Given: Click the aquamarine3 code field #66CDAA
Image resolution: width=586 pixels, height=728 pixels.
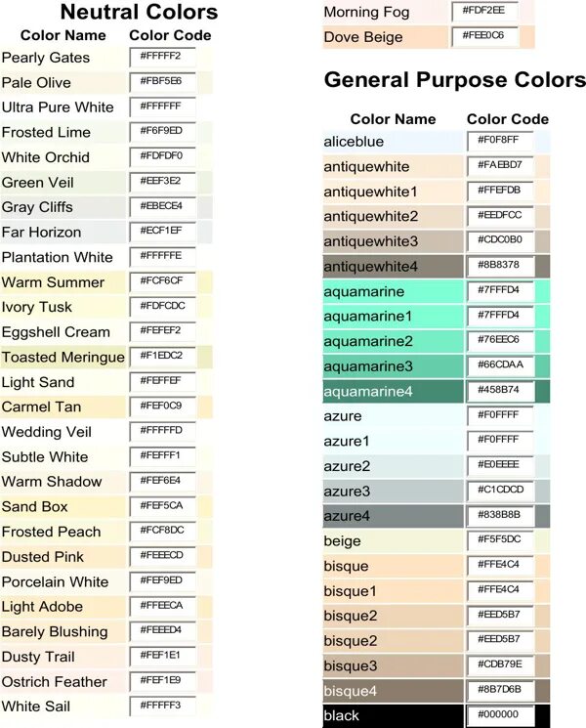Looking at the screenshot, I should 500,366.
